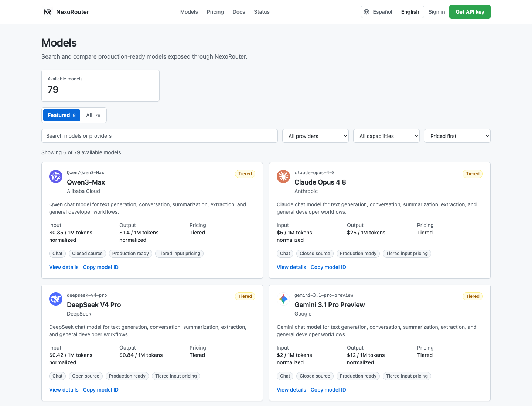Click the Claude Opus model logo
This screenshot has height=406, width=532.
(x=283, y=176)
